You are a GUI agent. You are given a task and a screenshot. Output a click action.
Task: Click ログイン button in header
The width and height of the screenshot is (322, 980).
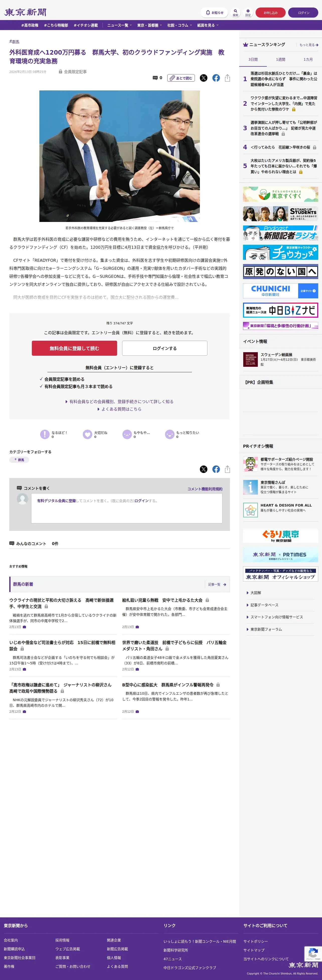point(303,13)
